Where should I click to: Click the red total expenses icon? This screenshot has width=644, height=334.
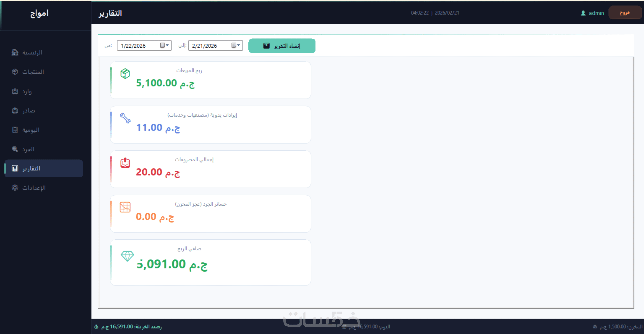(125, 163)
